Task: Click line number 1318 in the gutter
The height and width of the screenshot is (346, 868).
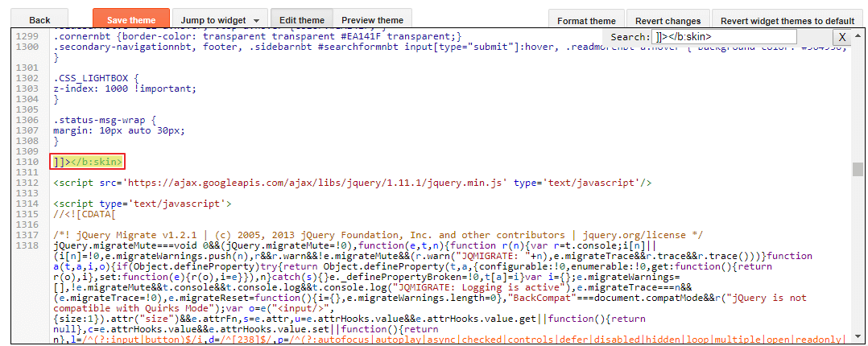Action: coord(27,245)
